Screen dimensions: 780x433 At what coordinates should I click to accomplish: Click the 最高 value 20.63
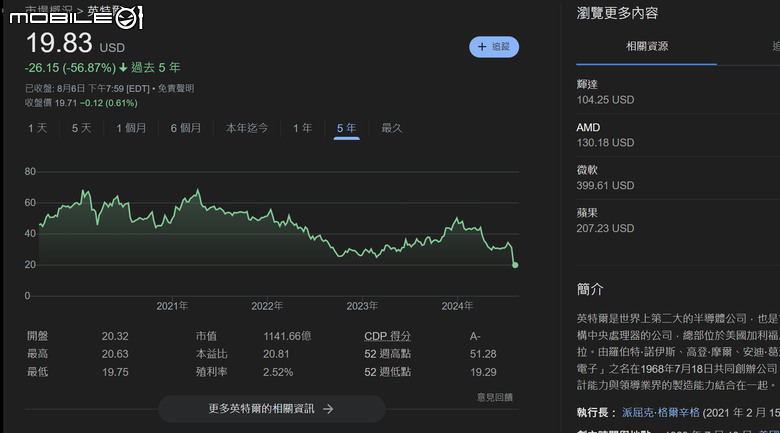pyautogui.click(x=115, y=354)
